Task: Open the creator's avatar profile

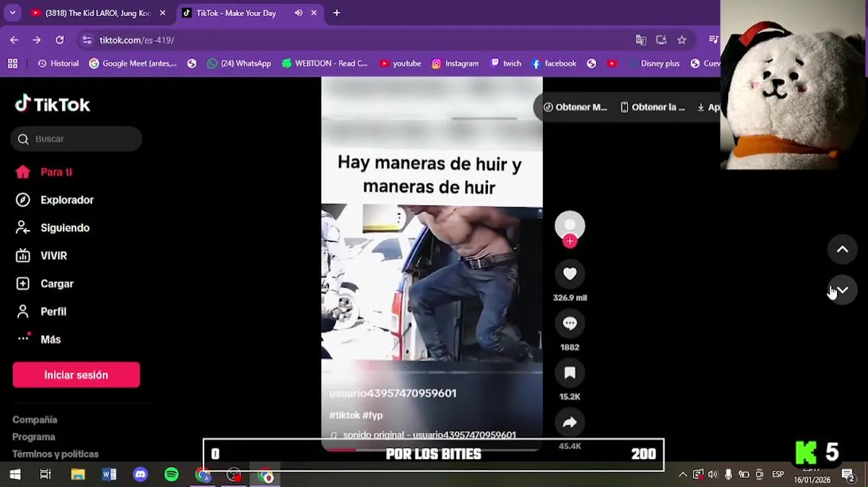Action: 570,225
